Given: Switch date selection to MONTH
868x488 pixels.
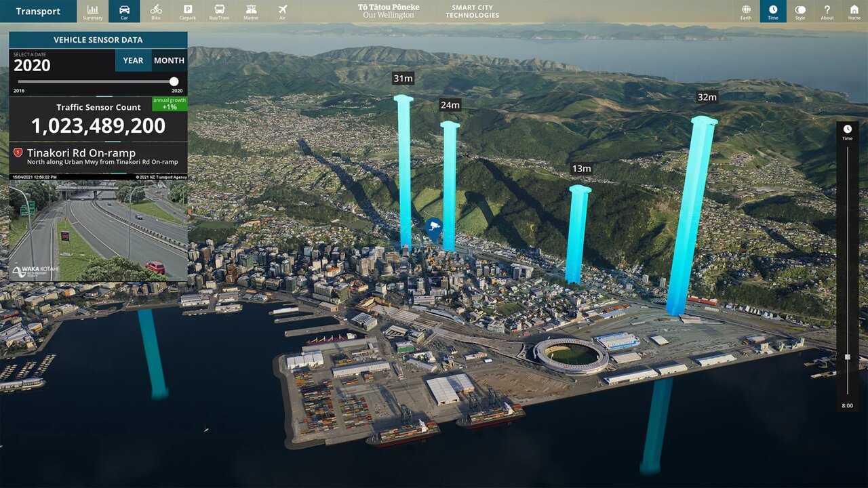Looking at the screenshot, I should pyautogui.click(x=169, y=60).
